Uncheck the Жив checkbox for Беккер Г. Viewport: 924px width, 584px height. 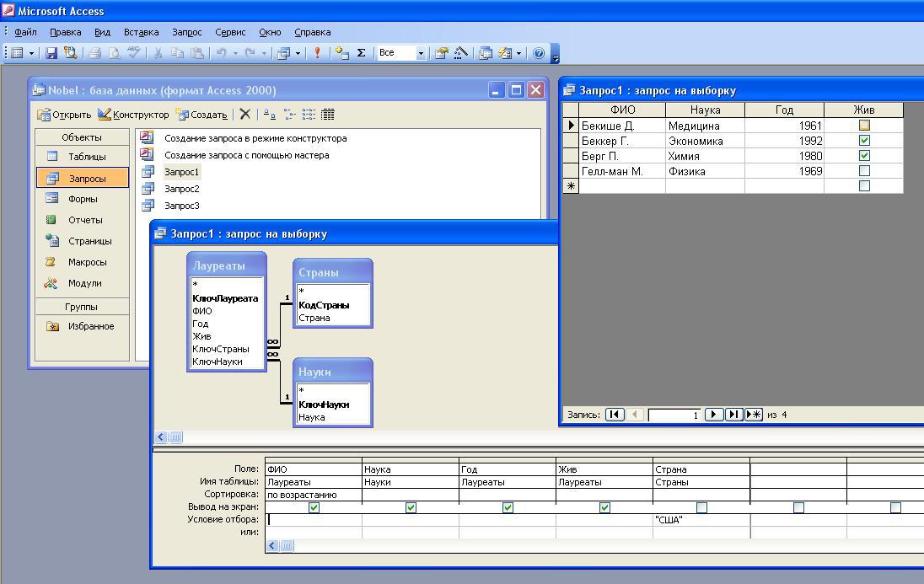coord(864,141)
